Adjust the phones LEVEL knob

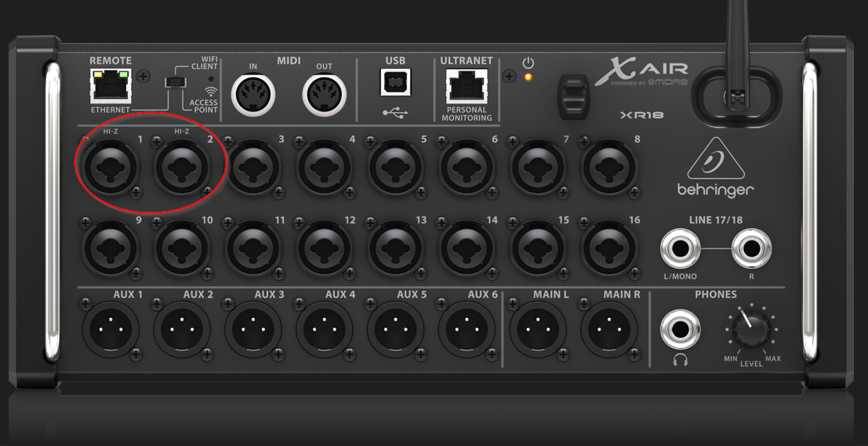[x=751, y=329]
